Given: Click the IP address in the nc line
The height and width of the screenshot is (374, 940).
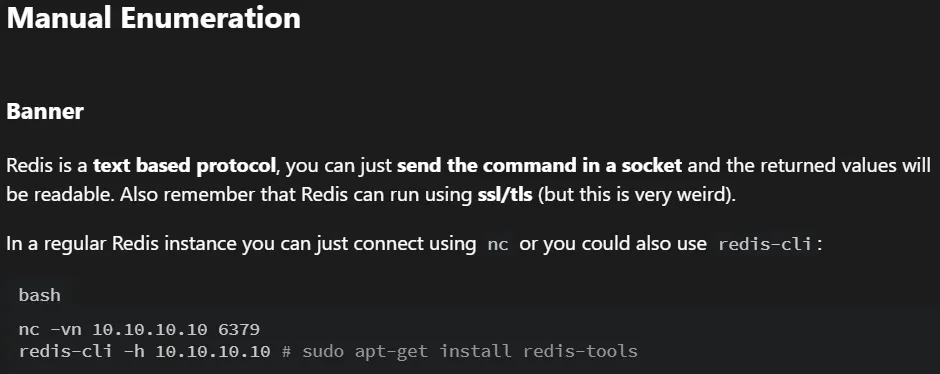Looking at the screenshot, I should (x=150, y=330).
